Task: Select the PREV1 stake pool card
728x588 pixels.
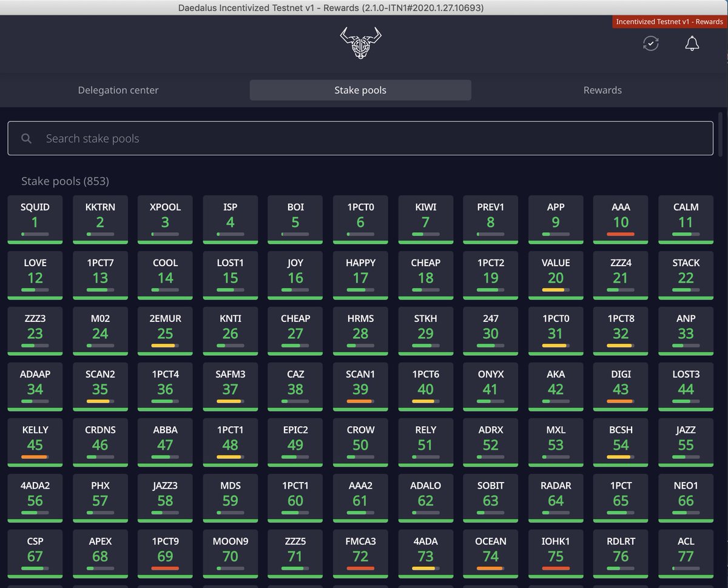Action: tap(491, 219)
